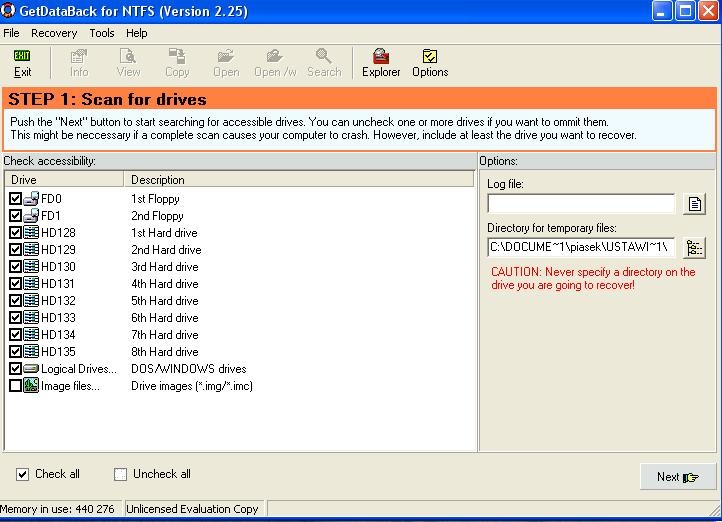The width and height of the screenshot is (722, 522).
Task: Uncheck the FD0 drive checkbox
Action: tap(15, 198)
